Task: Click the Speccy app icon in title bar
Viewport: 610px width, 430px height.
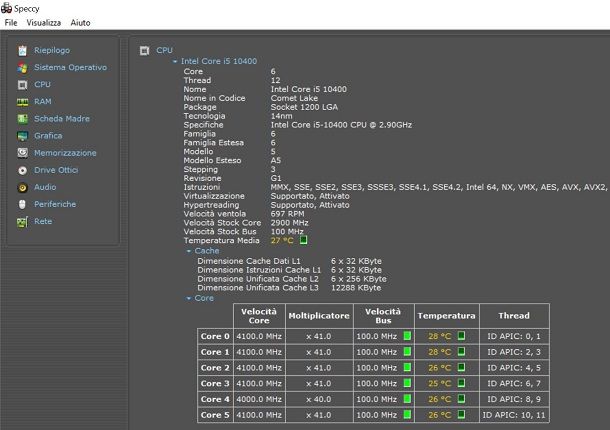Action: [6, 8]
